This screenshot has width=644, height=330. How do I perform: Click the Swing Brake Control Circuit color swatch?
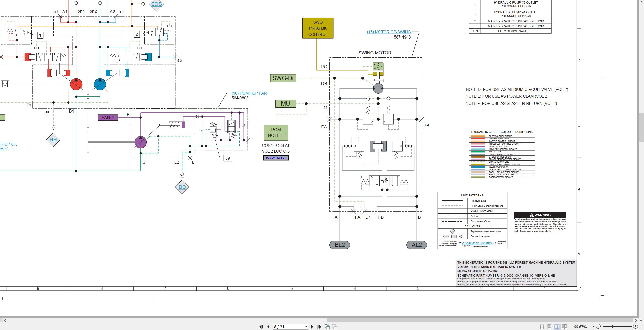pyautogui.click(x=478, y=164)
